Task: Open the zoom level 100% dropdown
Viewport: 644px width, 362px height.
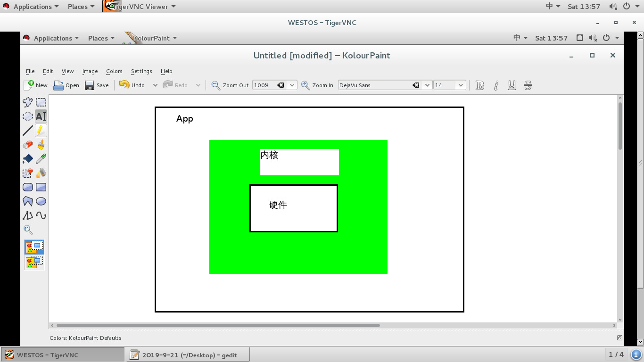Action: coord(292,85)
